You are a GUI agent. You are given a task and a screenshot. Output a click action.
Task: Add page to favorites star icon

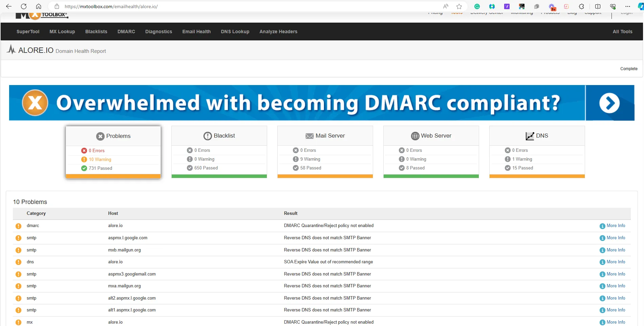tap(459, 6)
